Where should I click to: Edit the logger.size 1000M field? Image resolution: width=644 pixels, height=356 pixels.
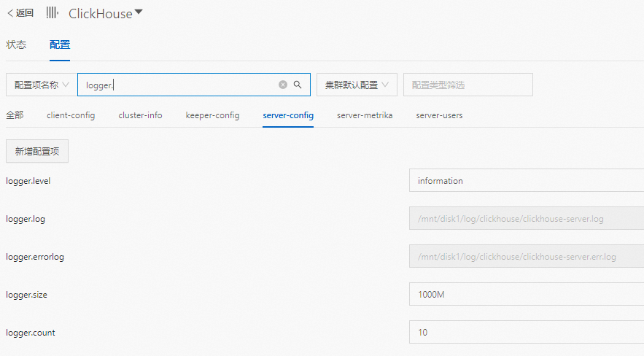527,295
